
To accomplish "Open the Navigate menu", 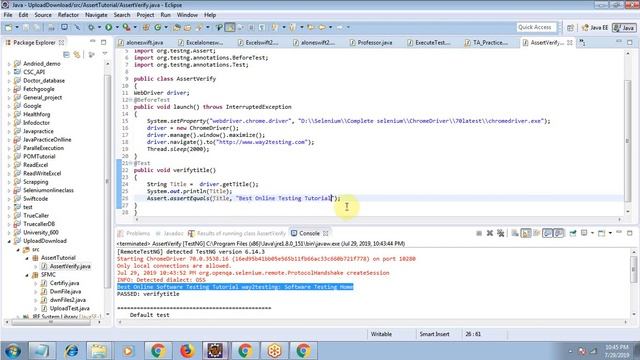I will (x=96, y=15).
